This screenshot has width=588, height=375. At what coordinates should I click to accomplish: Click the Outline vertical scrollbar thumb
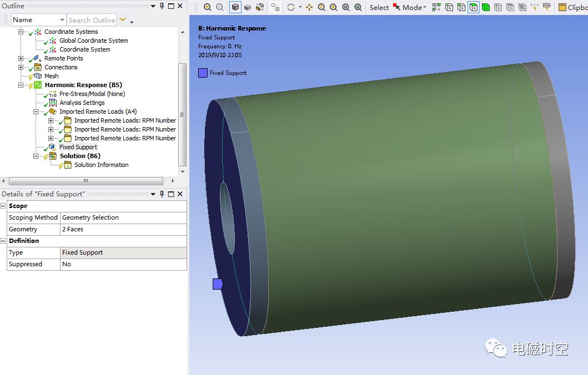click(x=182, y=115)
